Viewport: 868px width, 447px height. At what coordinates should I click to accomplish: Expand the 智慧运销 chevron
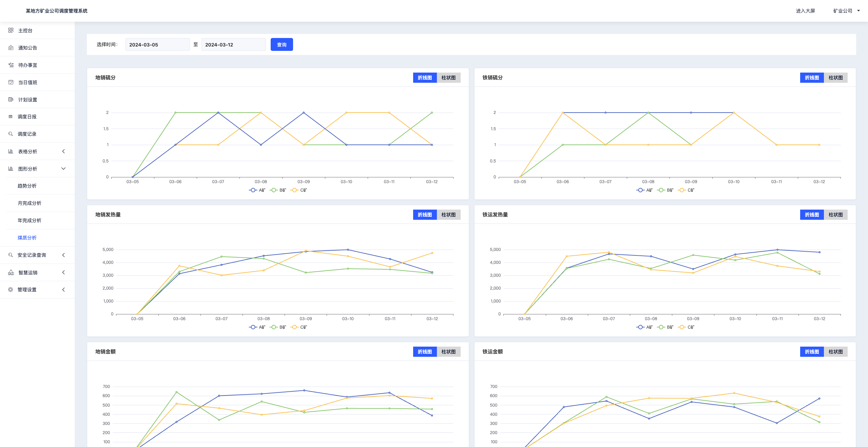(x=63, y=272)
